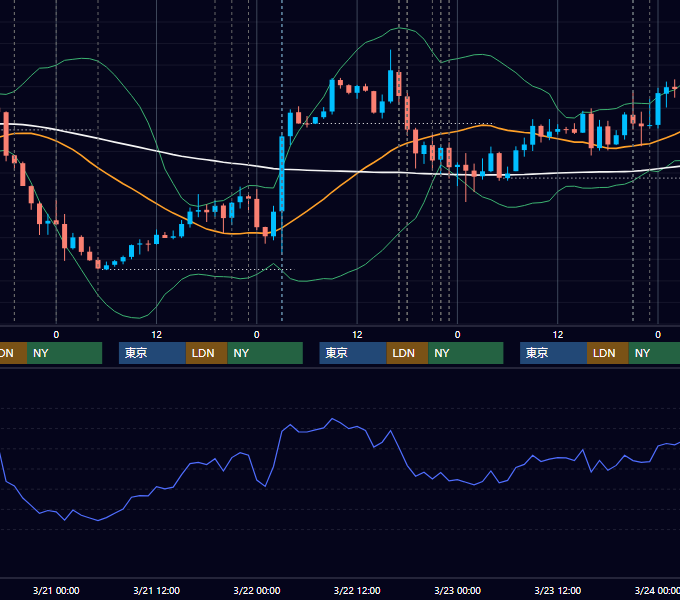Screen dimensions: 680x600
Task: Click hour label 12 above 3/22 12:00
Action: tap(357, 335)
